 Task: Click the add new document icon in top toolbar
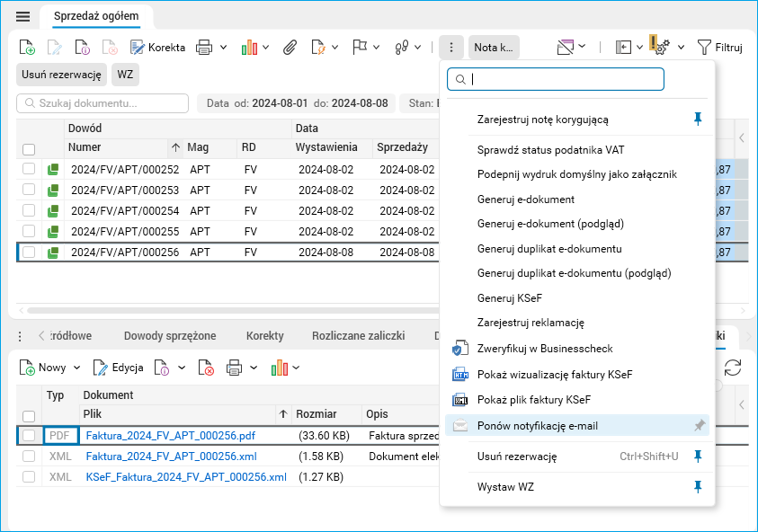(x=27, y=48)
